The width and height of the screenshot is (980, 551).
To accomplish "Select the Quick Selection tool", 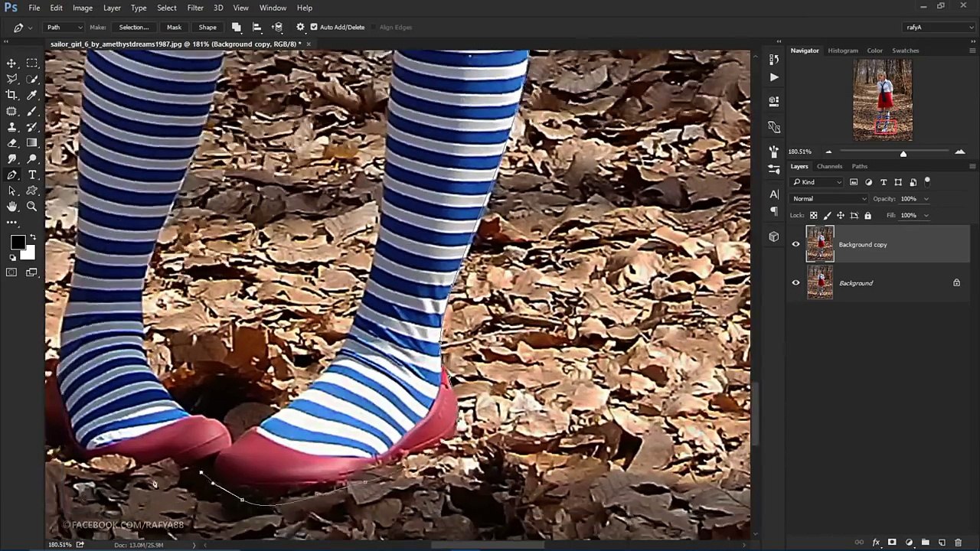I will 32,79.
